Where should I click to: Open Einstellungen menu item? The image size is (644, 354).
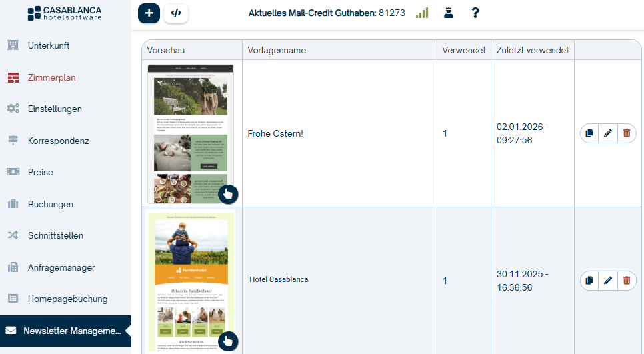pyautogui.click(x=55, y=109)
